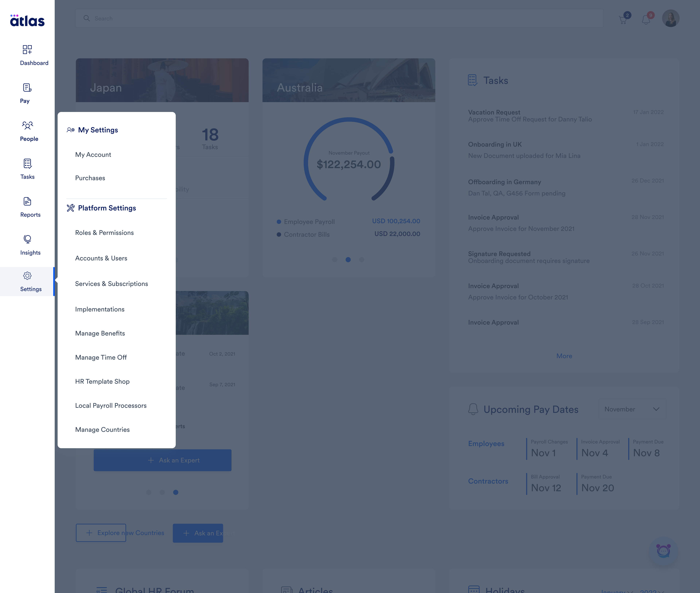Select third carousel dot under Ask an Expert
700x593 pixels.
(x=175, y=492)
